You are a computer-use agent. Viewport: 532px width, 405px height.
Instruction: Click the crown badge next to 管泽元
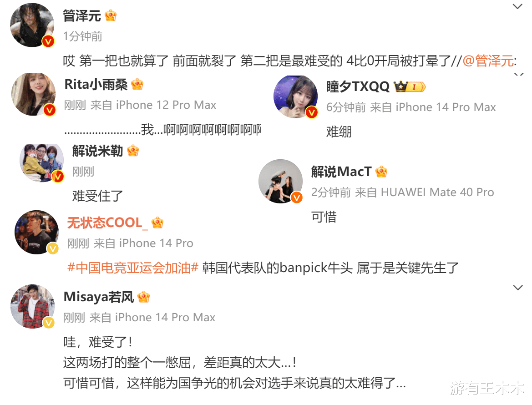point(111,15)
